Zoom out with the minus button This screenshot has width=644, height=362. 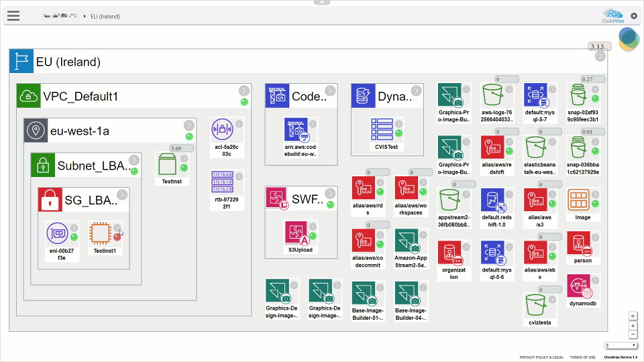point(633,335)
